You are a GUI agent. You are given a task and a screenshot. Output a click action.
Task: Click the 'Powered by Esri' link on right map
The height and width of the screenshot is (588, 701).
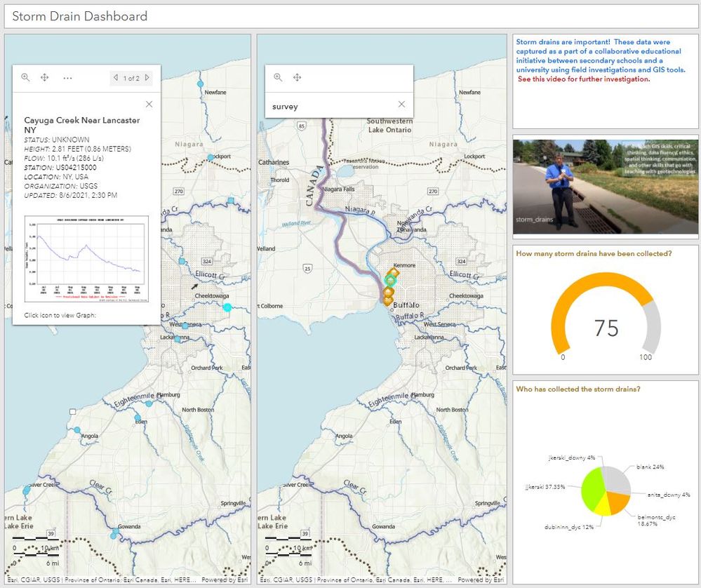[x=481, y=580]
